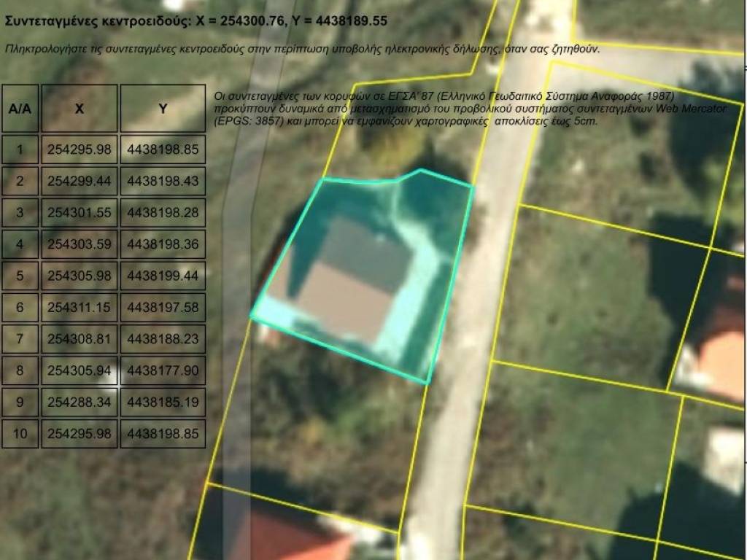
Task: Click the Y column header
Action: [163, 109]
